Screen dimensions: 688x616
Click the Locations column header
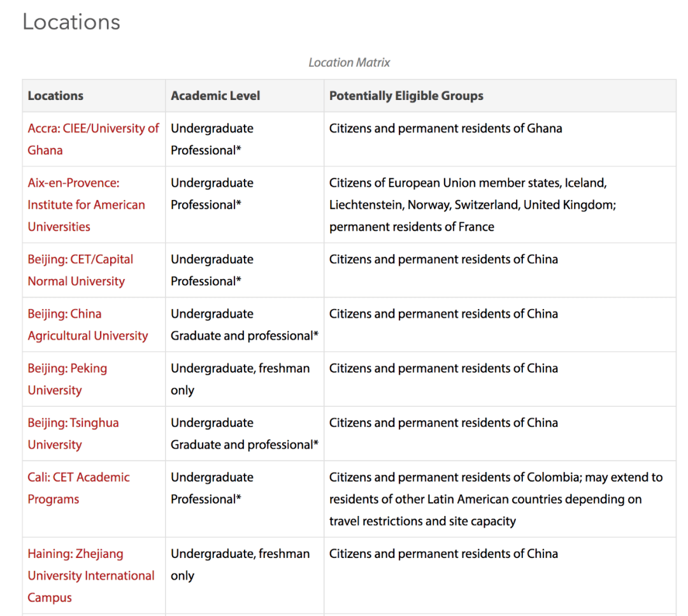[x=55, y=96]
